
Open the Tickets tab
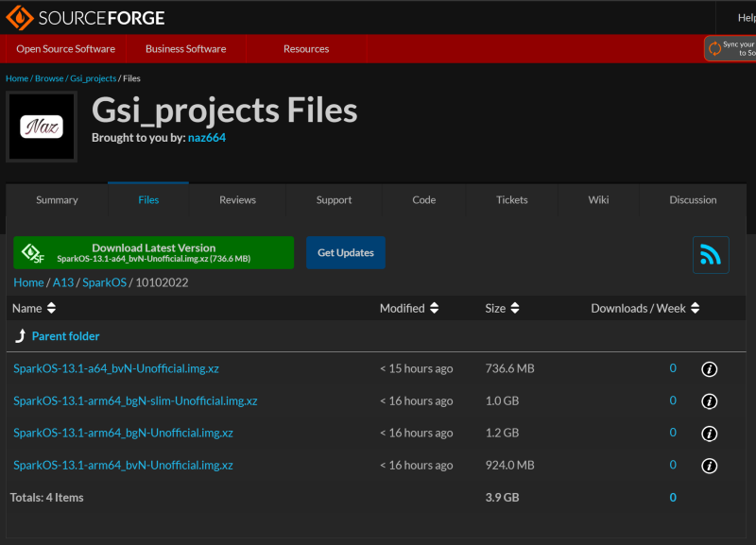512,199
